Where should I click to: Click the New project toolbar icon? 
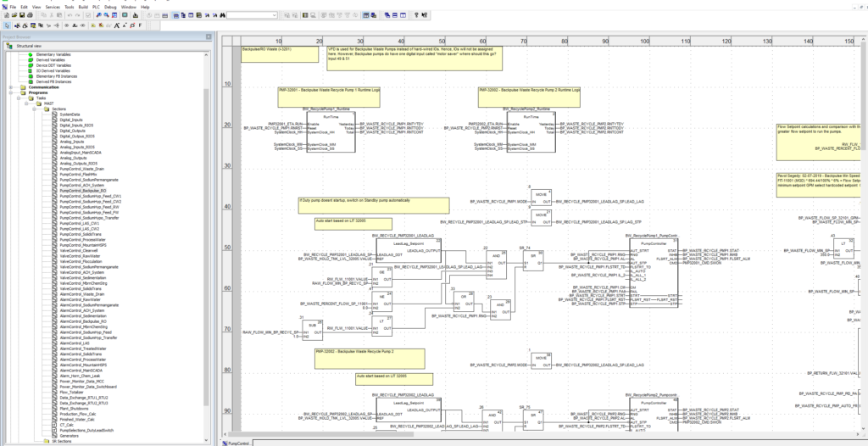pyautogui.click(x=7, y=15)
